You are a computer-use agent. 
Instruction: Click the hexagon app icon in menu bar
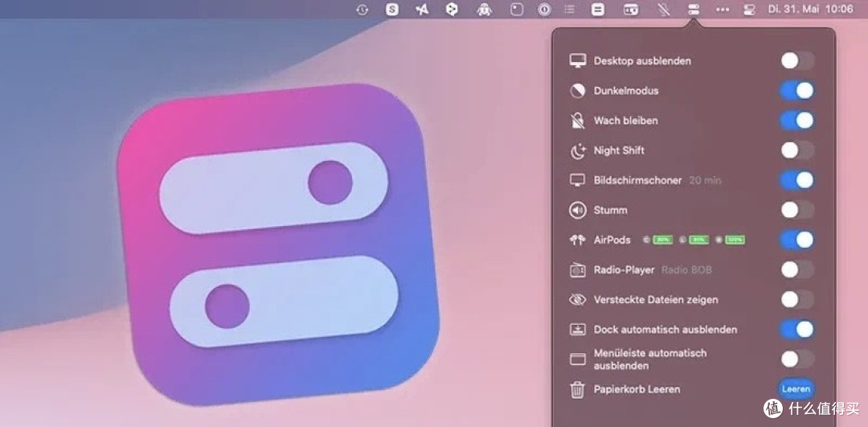click(x=452, y=10)
